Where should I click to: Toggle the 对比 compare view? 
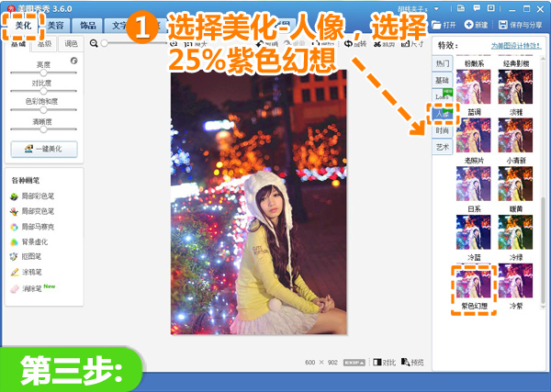(384, 363)
